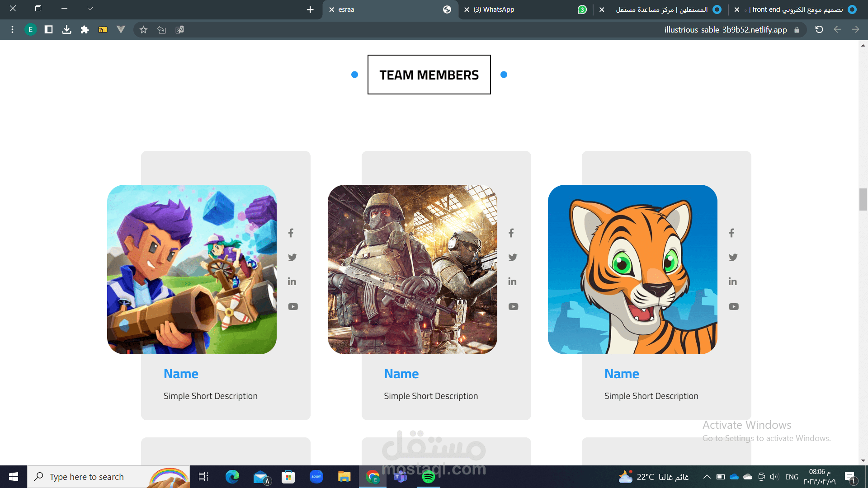This screenshot has width=868, height=488.
Task: Close the WhatsApp tab
Action: [x=467, y=9]
